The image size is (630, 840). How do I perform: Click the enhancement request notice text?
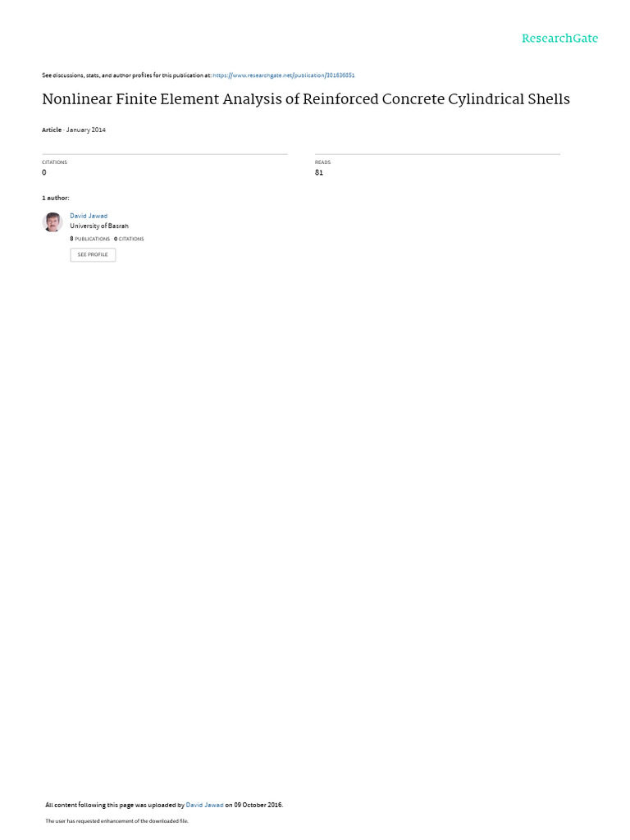(116, 820)
